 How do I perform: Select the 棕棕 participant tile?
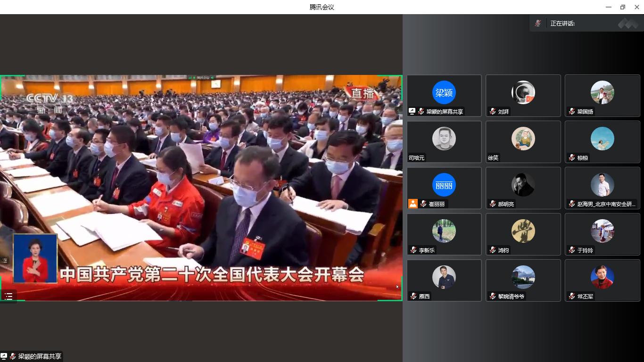pos(603,142)
